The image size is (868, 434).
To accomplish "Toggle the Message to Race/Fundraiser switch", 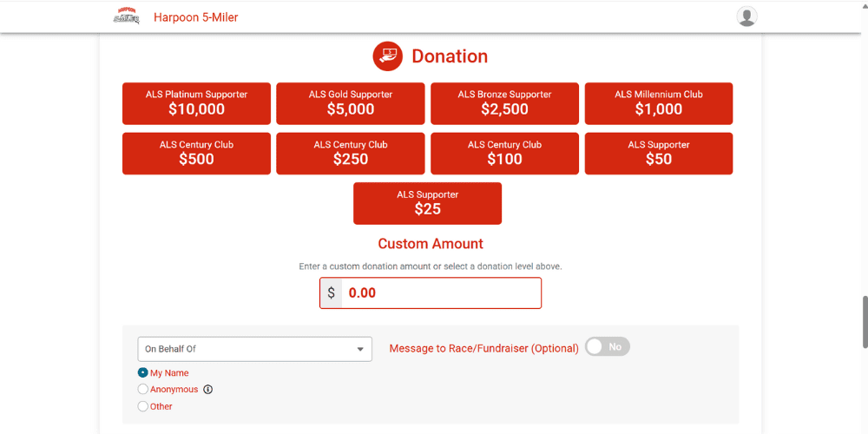I will tap(608, 347).
